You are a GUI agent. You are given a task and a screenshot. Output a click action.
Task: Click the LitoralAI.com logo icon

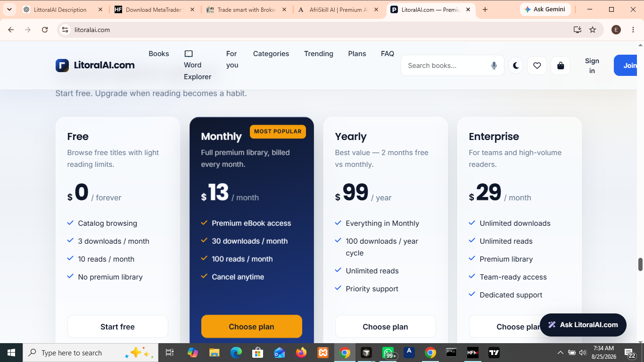[x=62, y=66]
